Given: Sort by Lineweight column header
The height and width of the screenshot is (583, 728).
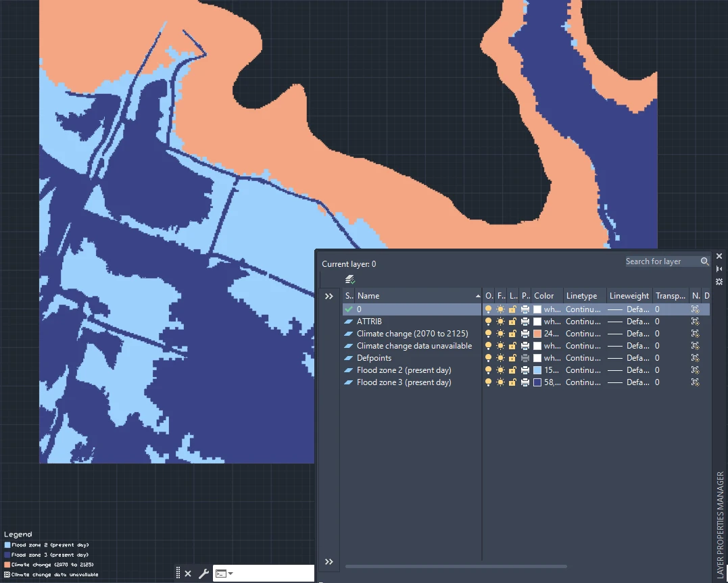Looking at the screenshot, I should pos(629,296).
